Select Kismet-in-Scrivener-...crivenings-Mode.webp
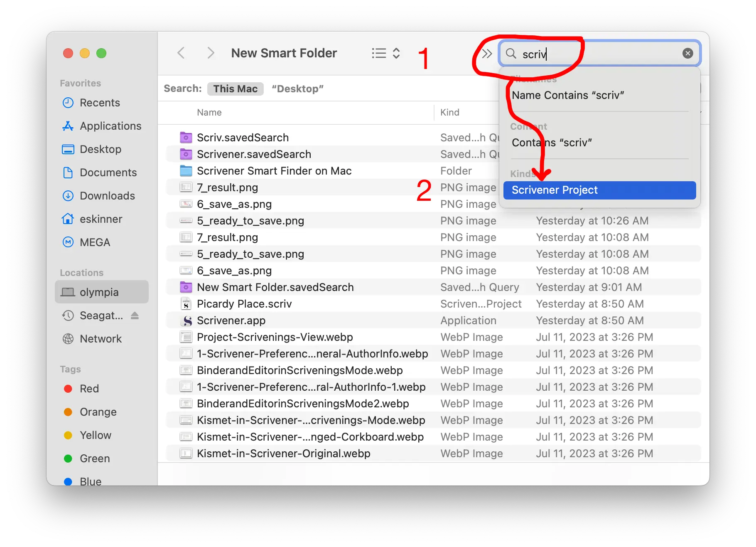 [311, 420]
